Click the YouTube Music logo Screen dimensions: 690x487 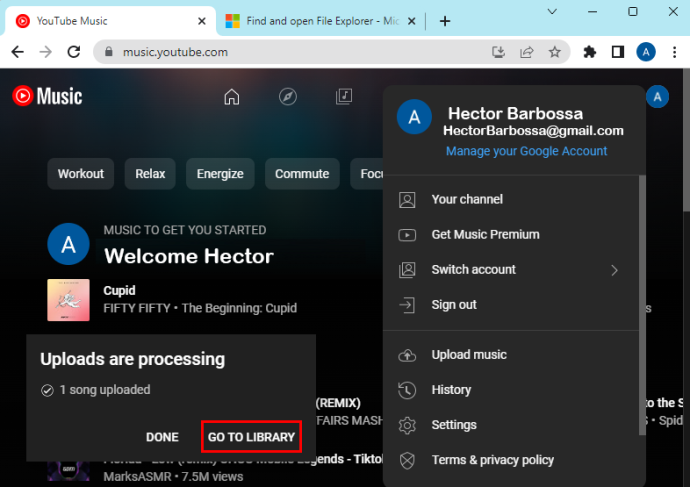coord(48,96)
